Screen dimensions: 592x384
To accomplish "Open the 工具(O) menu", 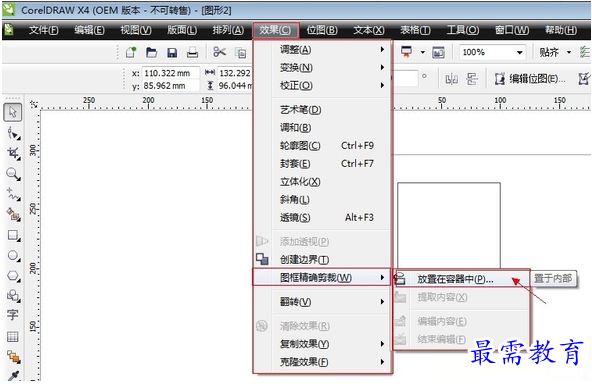I will (x=462, y=30).
